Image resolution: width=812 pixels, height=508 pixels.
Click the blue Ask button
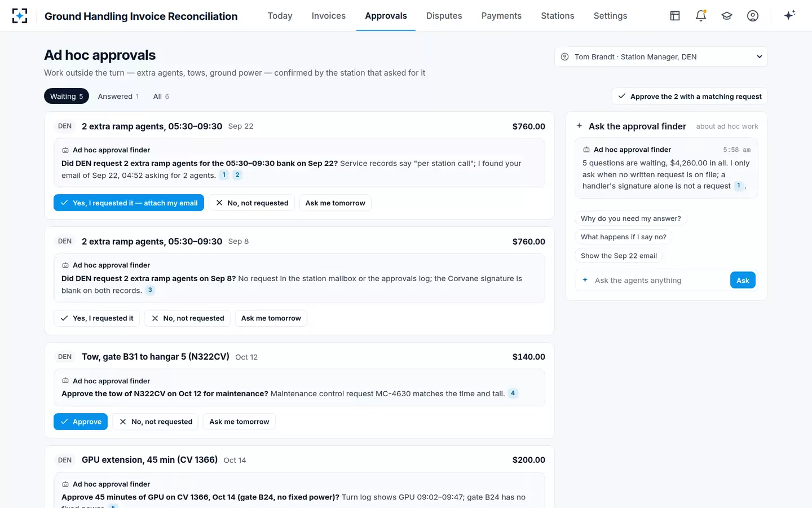[x=743, y=281]
